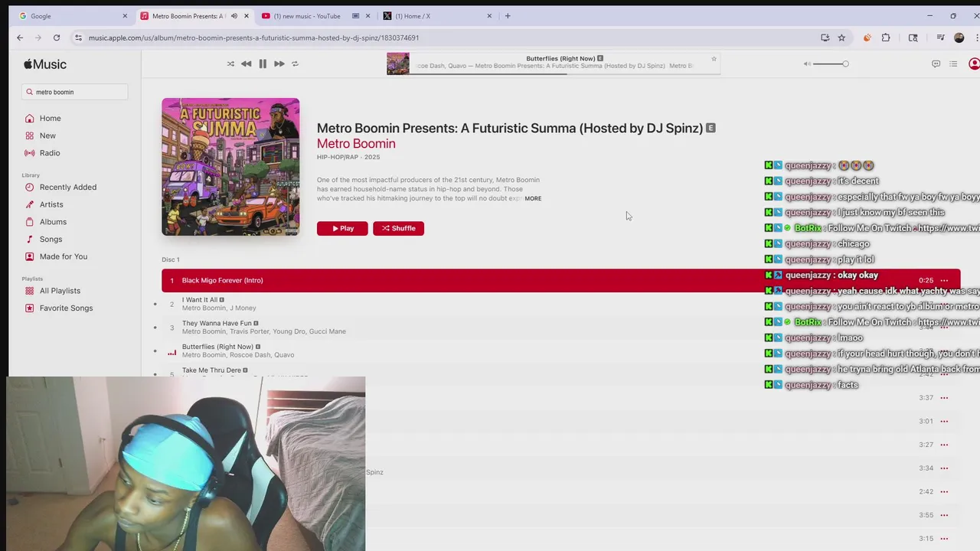Go to Home in sidebar
The height and width of the screenshot is (551, 980).
(x=51, y=118)
